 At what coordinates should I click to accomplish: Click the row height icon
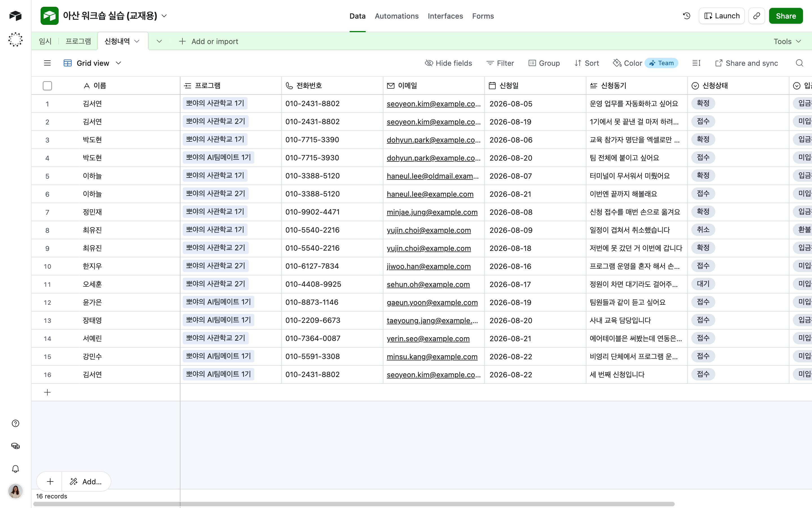(x=696, y=63)
